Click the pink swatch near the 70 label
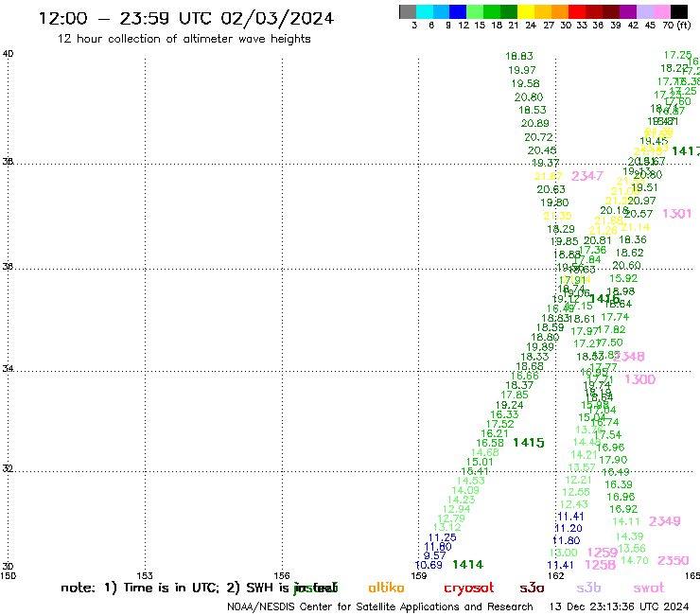 (x=661, y=11)
